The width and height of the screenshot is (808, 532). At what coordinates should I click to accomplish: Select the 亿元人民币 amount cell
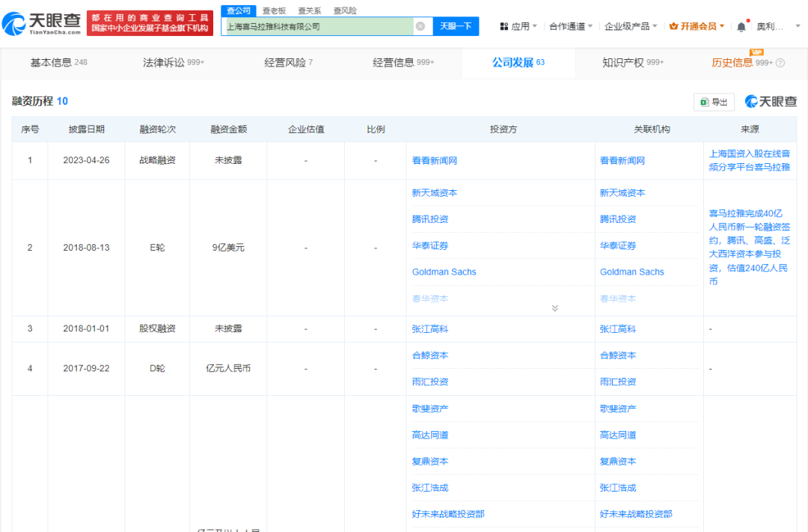pyautogui.click(x=228, y=368)
